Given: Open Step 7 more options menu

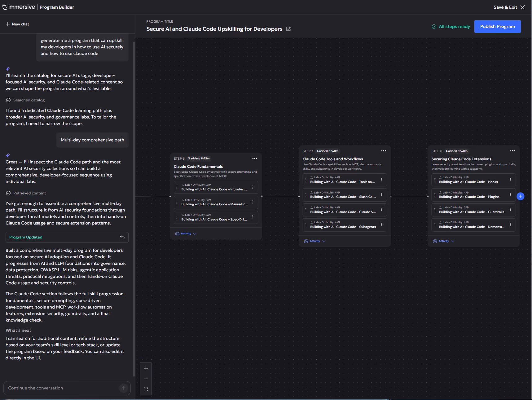Looking at the screenshot, I should pos(384,151).
